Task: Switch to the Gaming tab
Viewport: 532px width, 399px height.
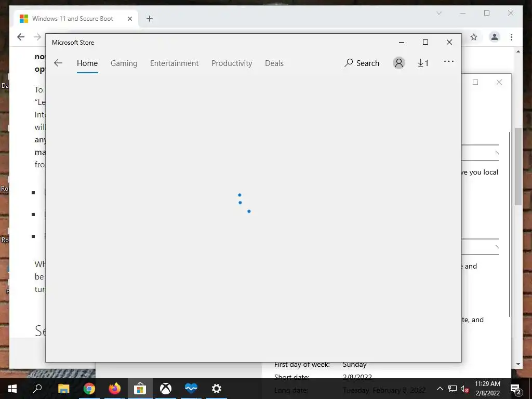Action: [x=124, y=63]
